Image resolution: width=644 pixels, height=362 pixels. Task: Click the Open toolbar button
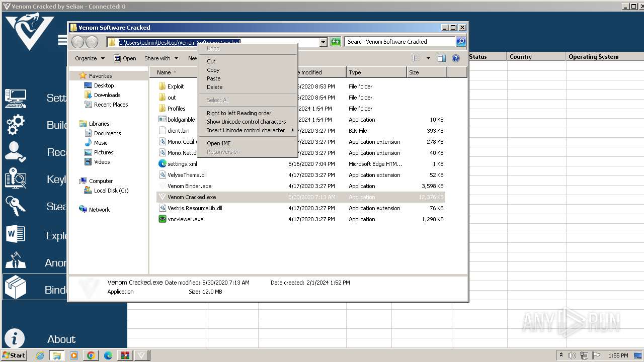pos(125,58)
